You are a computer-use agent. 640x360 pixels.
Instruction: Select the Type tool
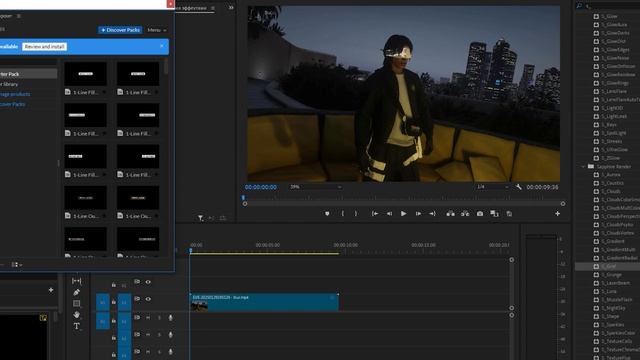76,326
